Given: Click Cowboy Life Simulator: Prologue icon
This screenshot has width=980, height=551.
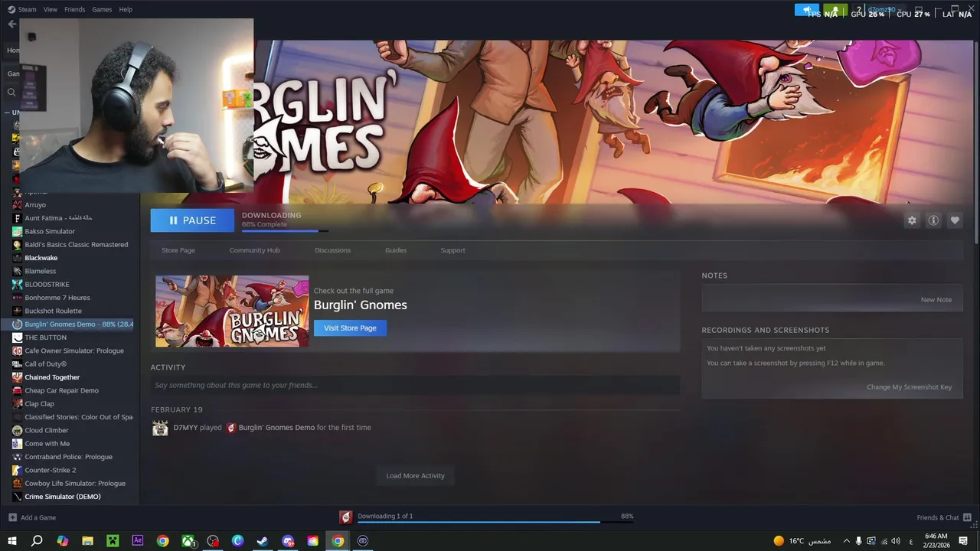Looking at the screenshot, I should coord(17,484).
